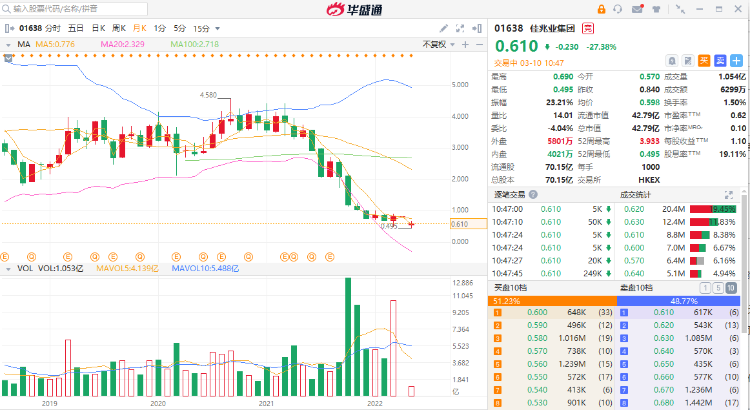Select ask level 1 price 0.610
Screen dimensions: 750x410
coord(663,312)
